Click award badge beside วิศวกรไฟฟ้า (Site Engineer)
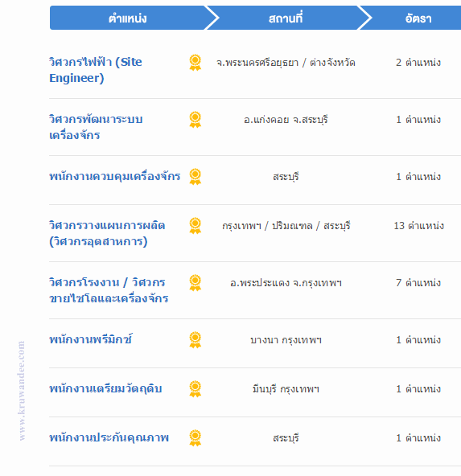Screen dimensions: 461x476 coord(195,63)
